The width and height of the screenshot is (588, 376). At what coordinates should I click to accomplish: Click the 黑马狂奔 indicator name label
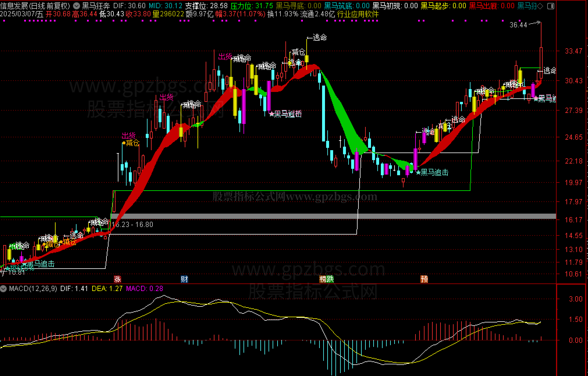click(96, 6)
